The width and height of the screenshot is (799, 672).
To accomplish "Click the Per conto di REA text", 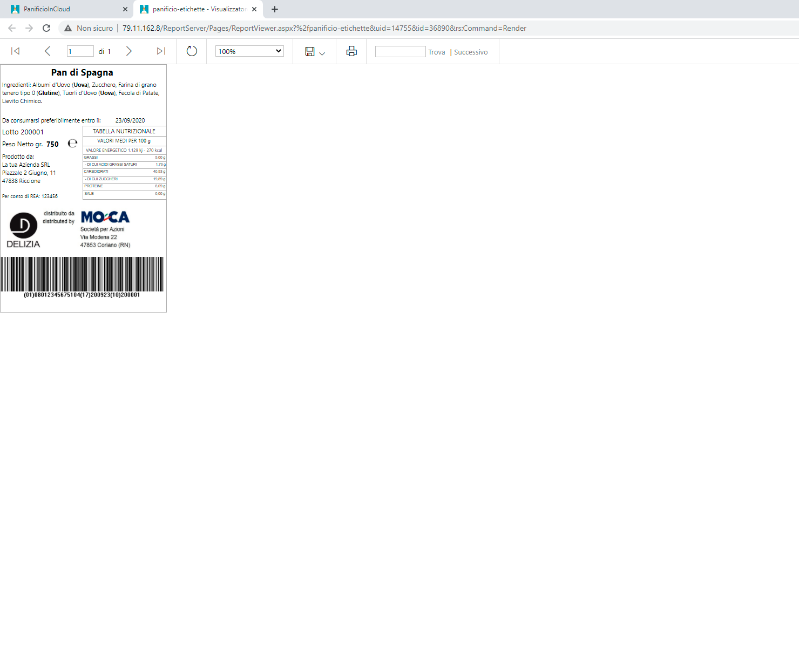I will pos(30,196).
